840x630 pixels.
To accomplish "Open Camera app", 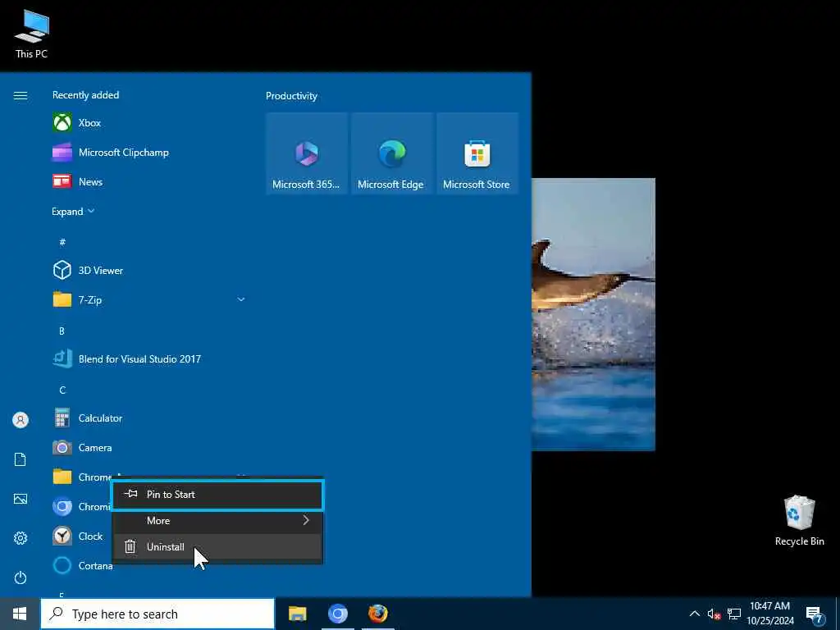I will (x=150, y=447).
